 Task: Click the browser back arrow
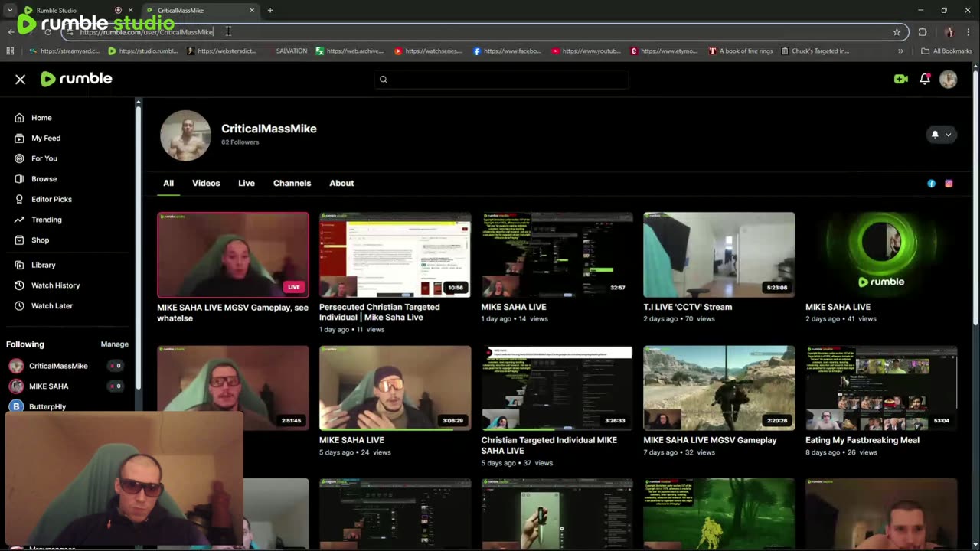click(x=11, y=32)
